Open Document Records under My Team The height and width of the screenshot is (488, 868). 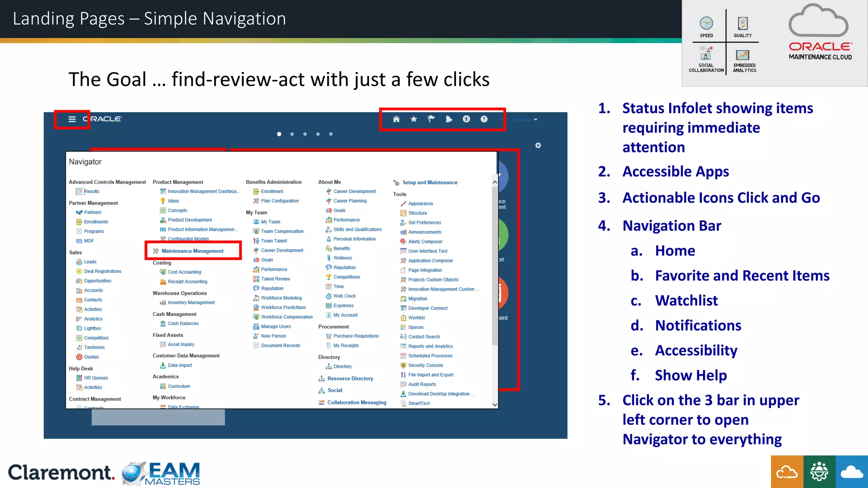pos(281,346)
